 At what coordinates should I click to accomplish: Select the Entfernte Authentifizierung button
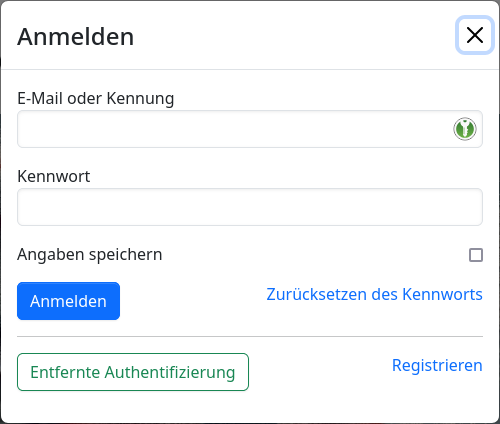tap(133, 372)
